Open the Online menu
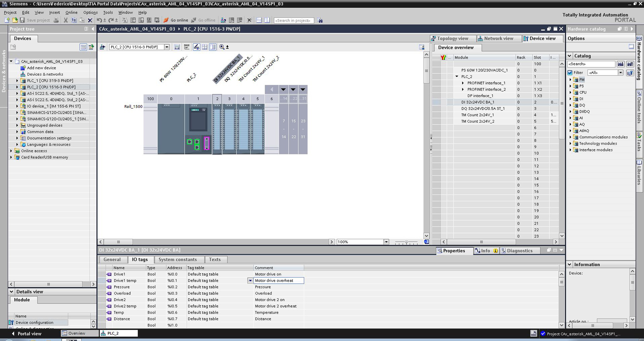644x341 pixels. pyautogui.click(x=71, y=12)
